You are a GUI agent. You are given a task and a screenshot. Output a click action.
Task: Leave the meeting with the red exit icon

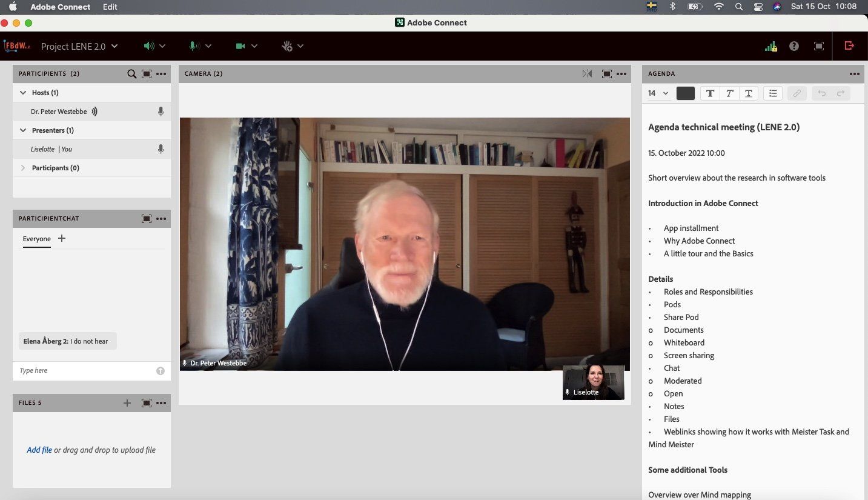point(849,45)
